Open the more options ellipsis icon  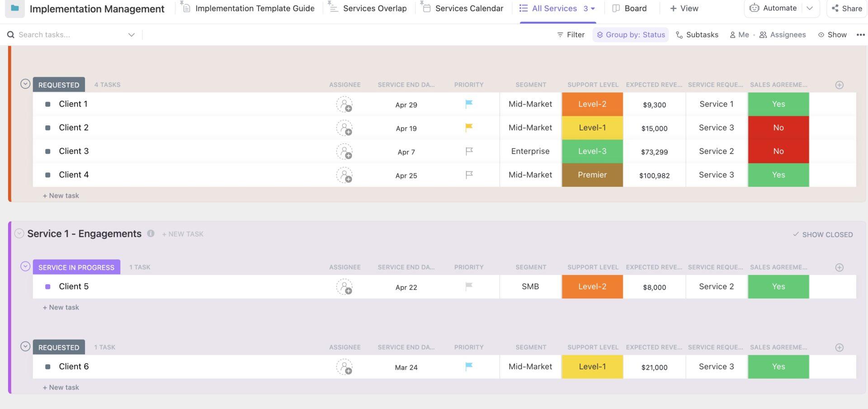click(862, 34)
